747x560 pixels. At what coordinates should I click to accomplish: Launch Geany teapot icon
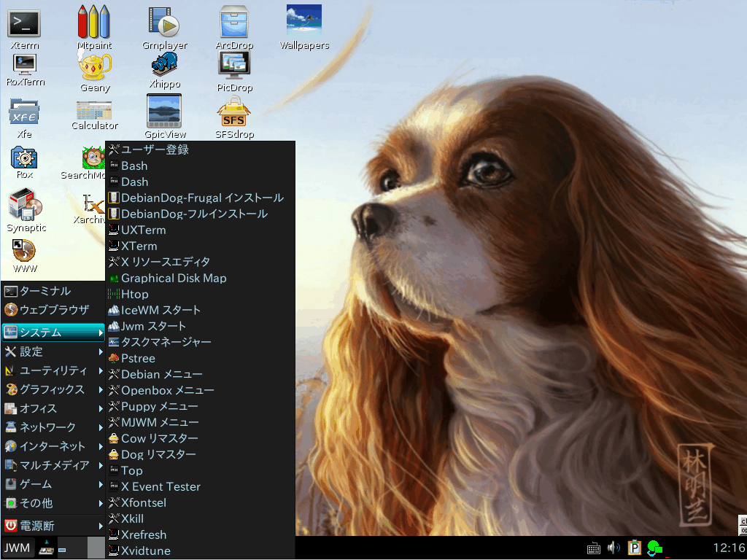[x=95, y=71]
